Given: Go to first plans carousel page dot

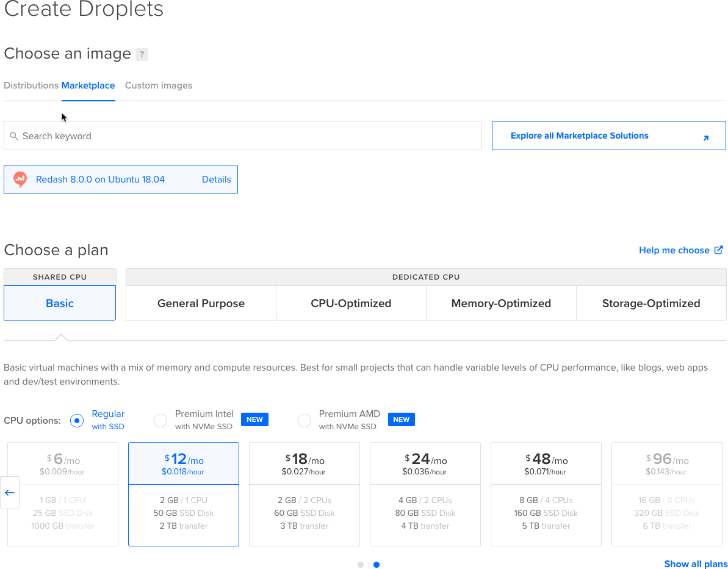Looking at the screenshot, I should (x=361, y=565).
